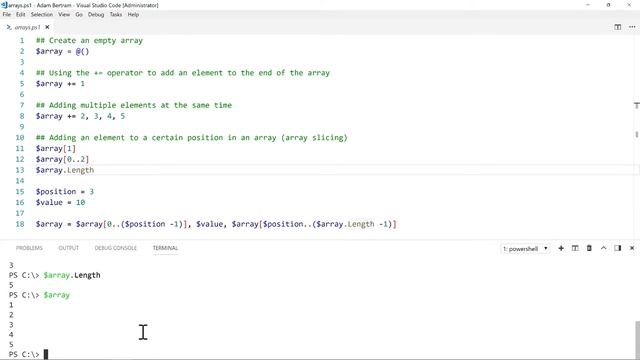Click '$array[0..2]' on line 12

click(62, 159)
